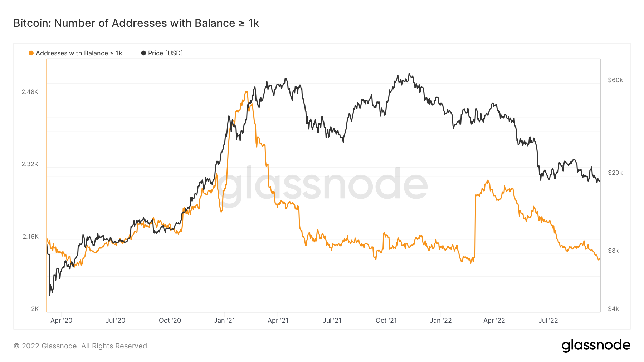
Task: Toggle the Addresses with Balance ≥ 1k series
Action: tap(79, 53)
